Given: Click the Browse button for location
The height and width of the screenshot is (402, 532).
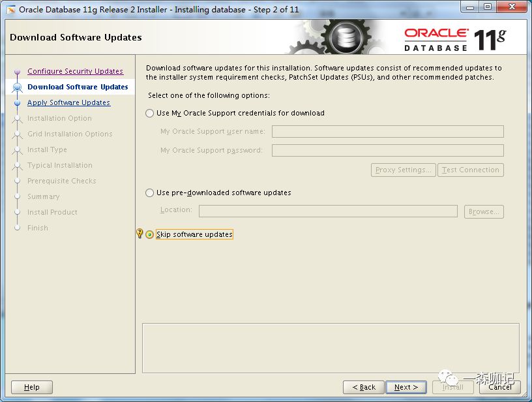Looking at the screenshot, I should click(484, 211).
